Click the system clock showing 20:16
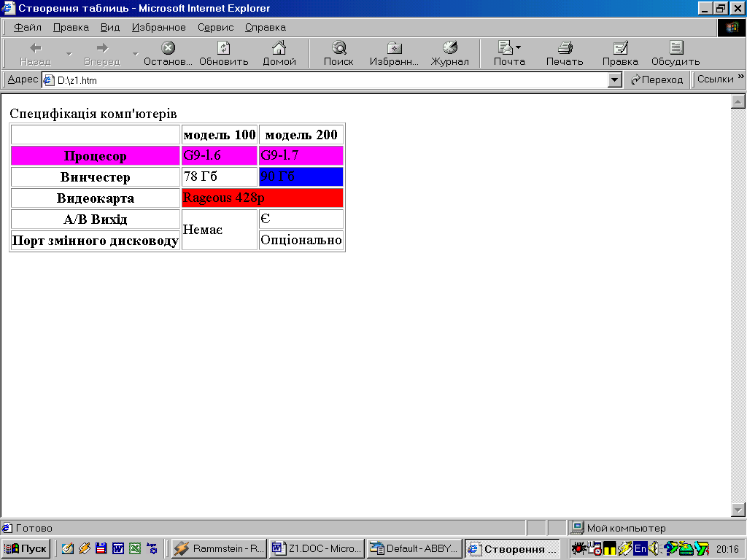 (727, 549)
